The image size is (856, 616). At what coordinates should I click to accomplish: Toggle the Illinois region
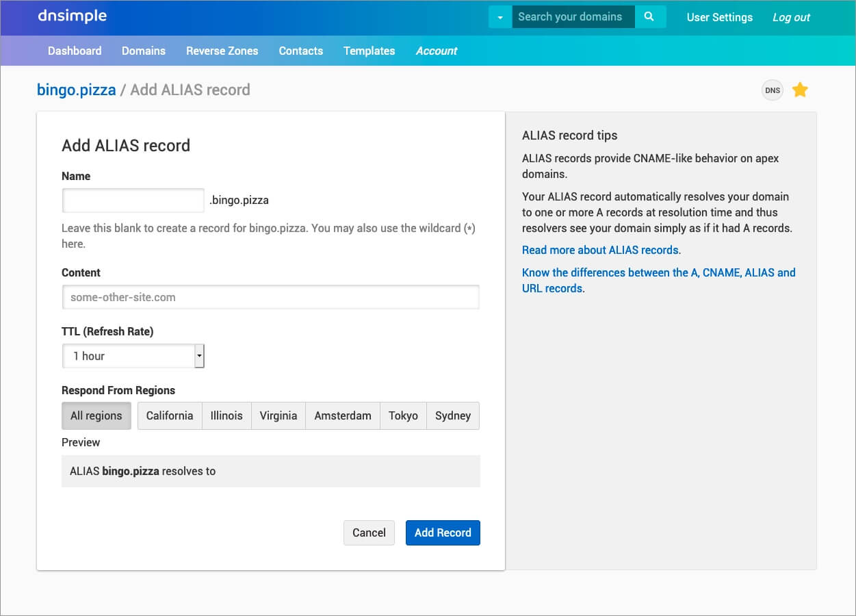[x=226, y=415]
